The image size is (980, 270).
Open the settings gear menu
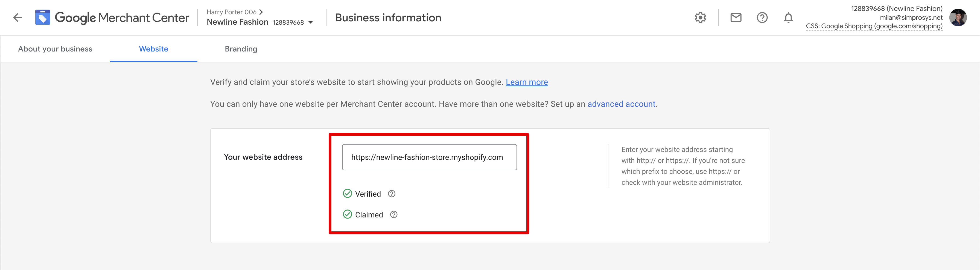(700, 18)
